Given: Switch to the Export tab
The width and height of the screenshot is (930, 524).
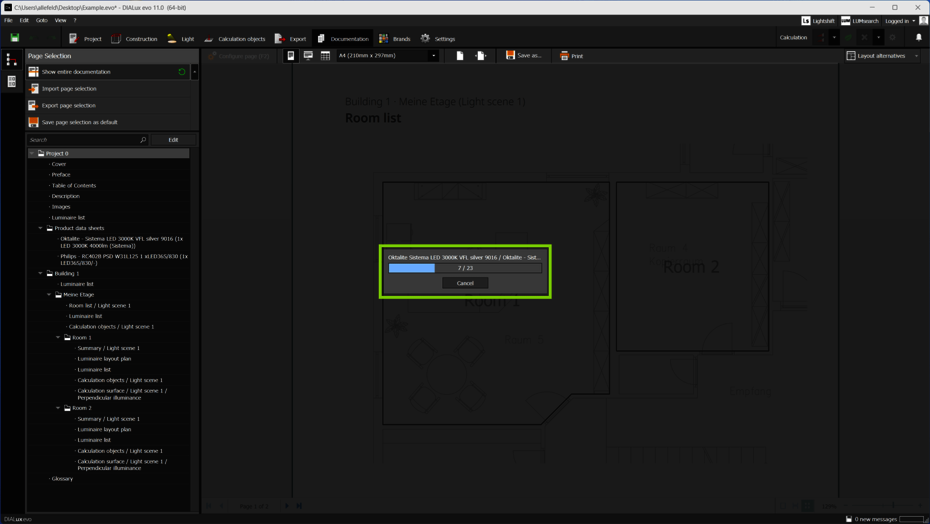Looking at the screenshot, I should pyautogui.click(x=291, y=39).
